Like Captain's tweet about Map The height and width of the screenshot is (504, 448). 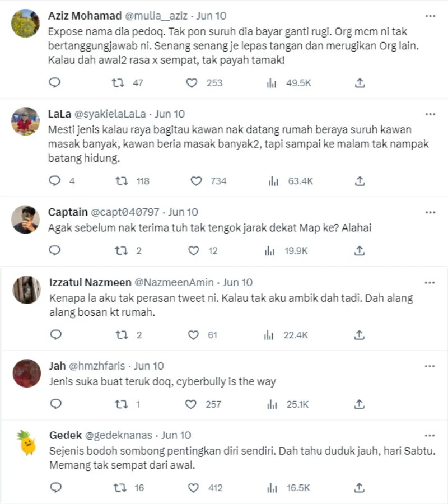193,251
